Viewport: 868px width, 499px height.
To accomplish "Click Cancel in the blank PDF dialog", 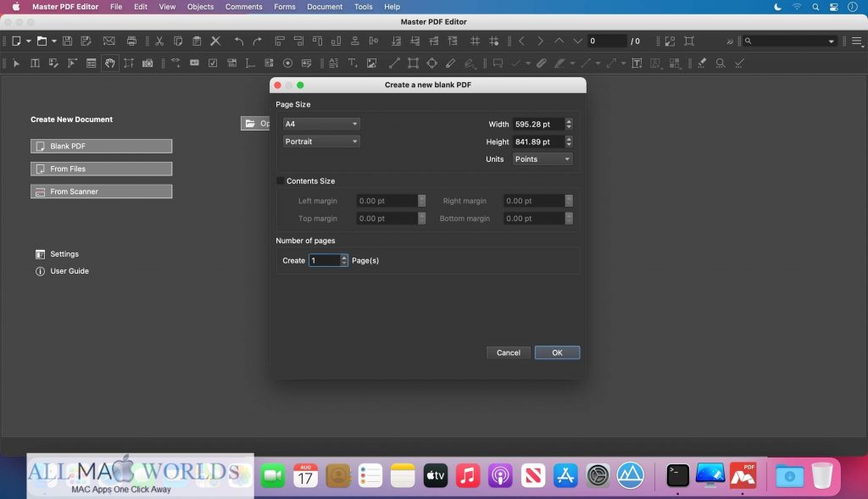I will (x=509, y=353).
